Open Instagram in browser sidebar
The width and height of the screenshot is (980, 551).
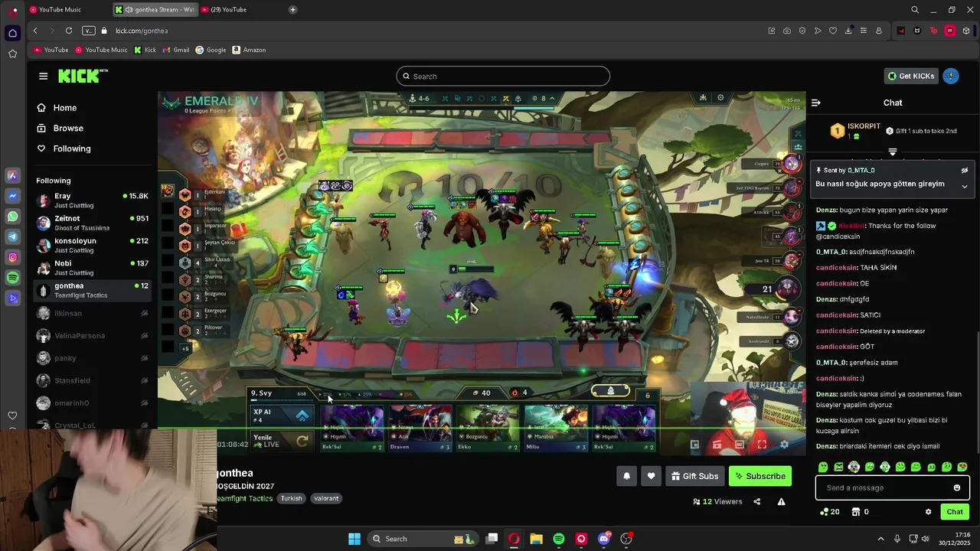tap(12, 257)
